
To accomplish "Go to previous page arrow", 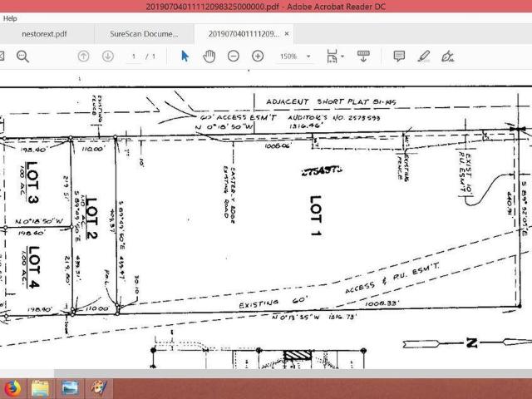I will click(83, 57).
